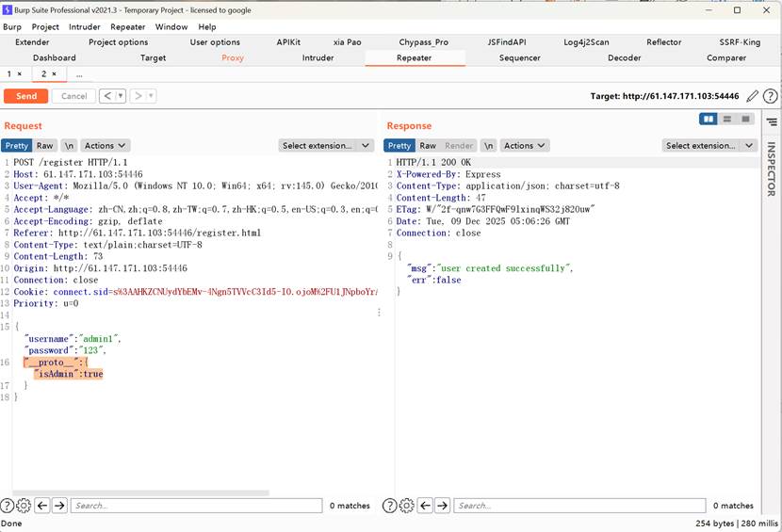782x532 pixels.
Task: Open the Intruder menu in menu bar
Action: point(84,27)
